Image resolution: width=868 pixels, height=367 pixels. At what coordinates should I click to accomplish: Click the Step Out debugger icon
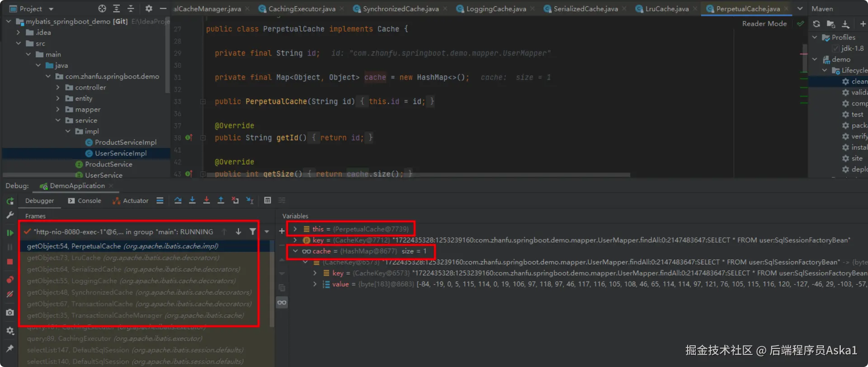click(221, 200)
